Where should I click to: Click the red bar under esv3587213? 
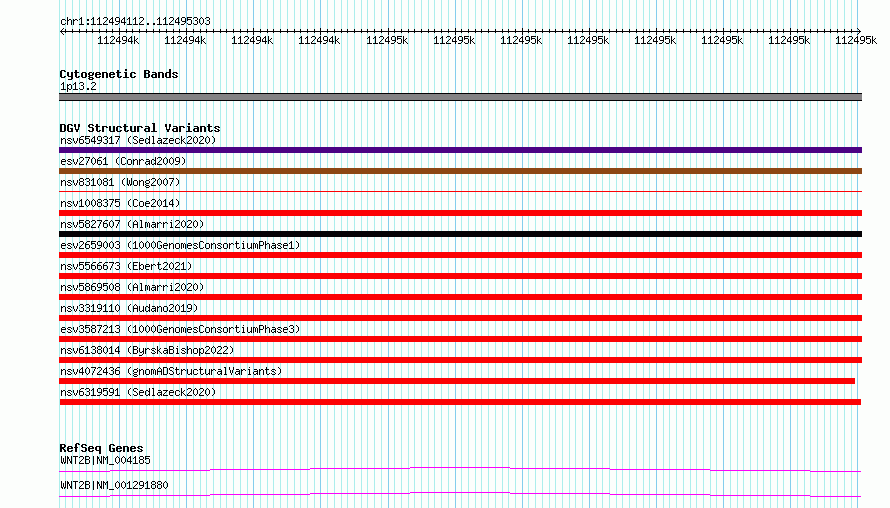point(460,339)
